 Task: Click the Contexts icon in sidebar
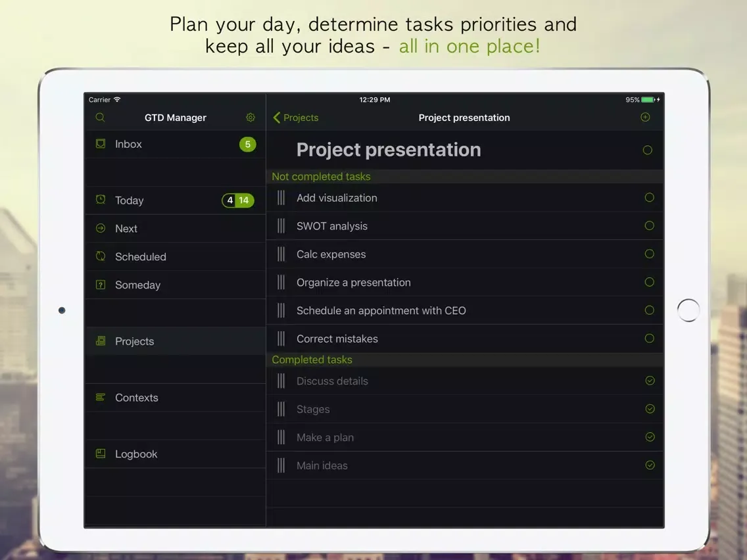101,397
